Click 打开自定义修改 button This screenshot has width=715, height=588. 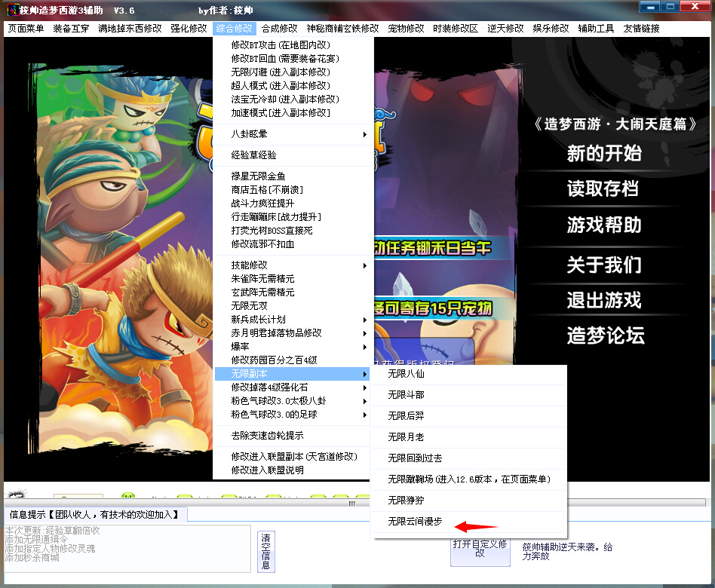[480, 552]
